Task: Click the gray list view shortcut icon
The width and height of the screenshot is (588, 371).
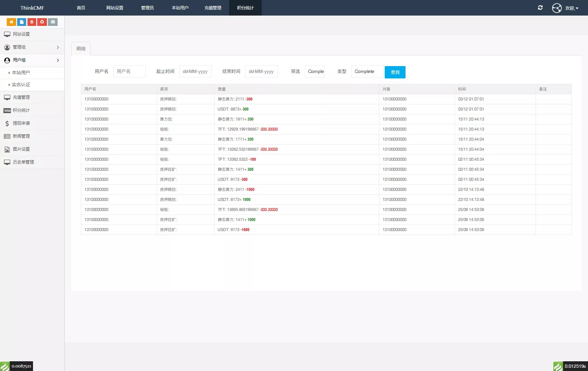Action: coord(53,22)
